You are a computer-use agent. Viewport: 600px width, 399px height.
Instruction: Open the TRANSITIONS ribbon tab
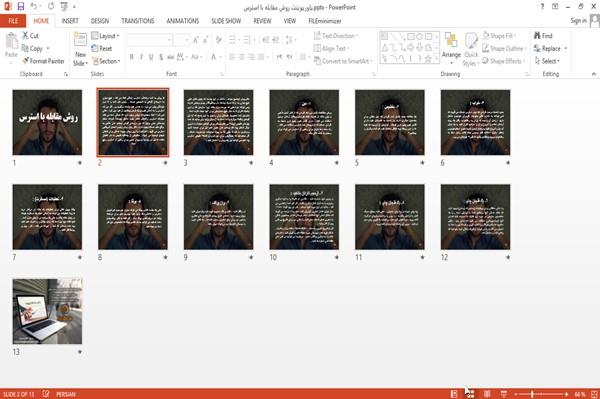[x=138, y=21]
